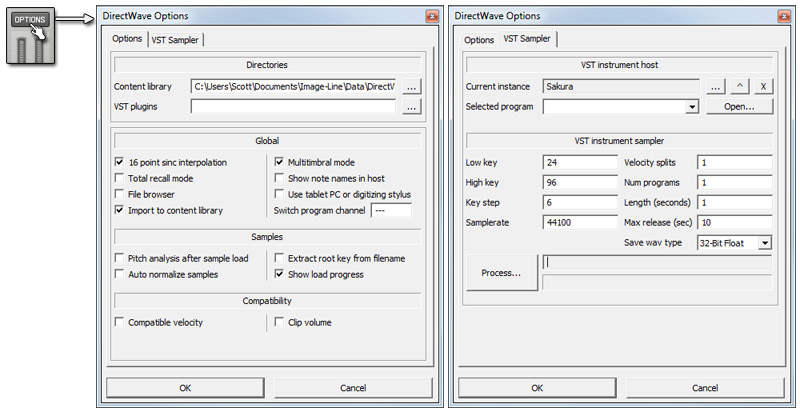
Task: Enable Total recall mode checkbox
Action: 120,178
